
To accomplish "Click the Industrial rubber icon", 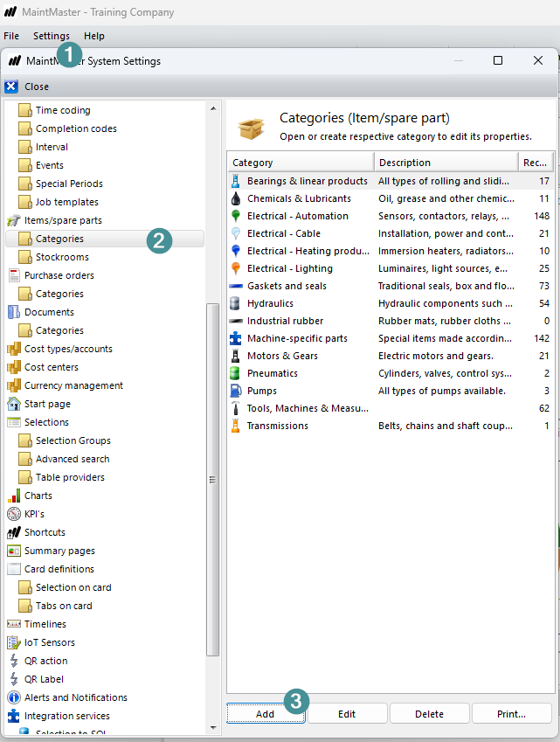I will click(x=236, y=321).
